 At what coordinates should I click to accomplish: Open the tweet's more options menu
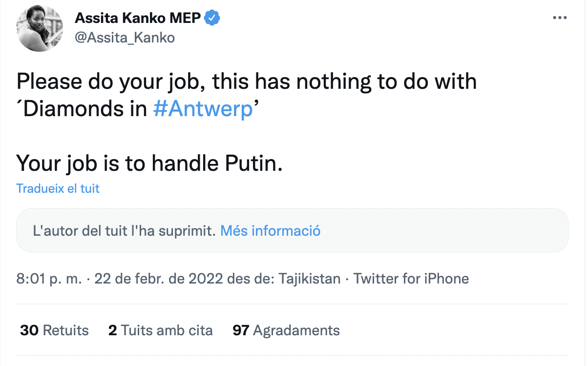click(x=559, y=18)
